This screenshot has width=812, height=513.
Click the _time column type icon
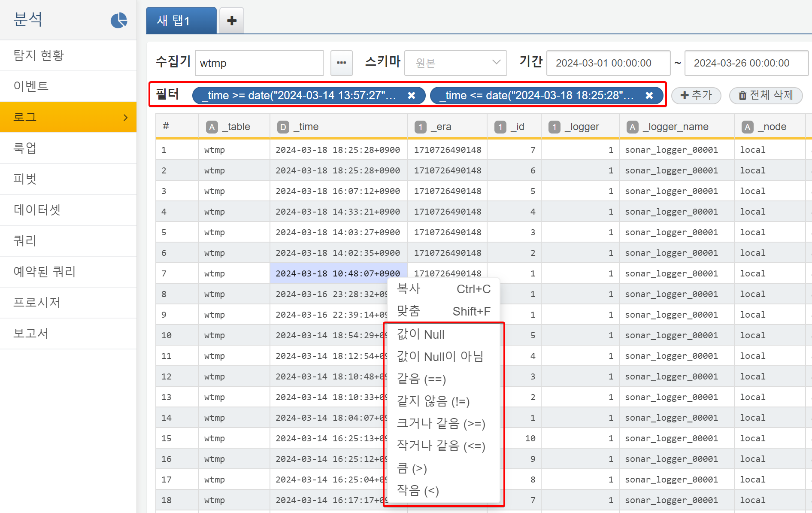(x=283, y=127)
